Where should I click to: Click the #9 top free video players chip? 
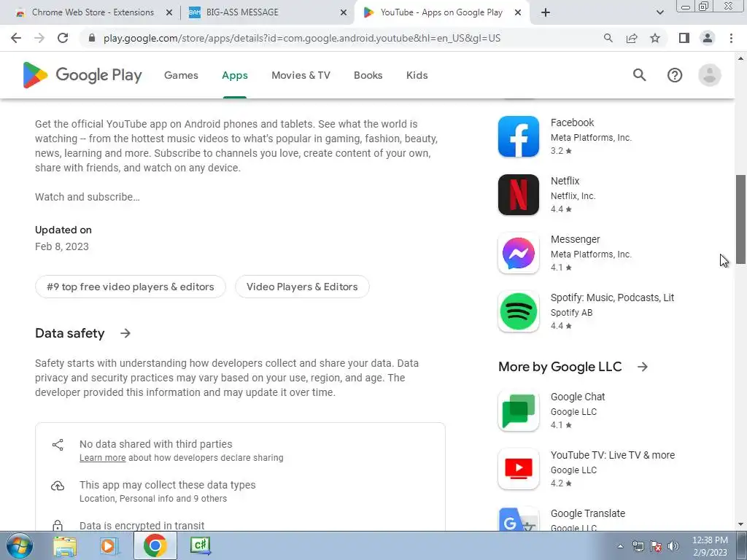tap(130, 287)
